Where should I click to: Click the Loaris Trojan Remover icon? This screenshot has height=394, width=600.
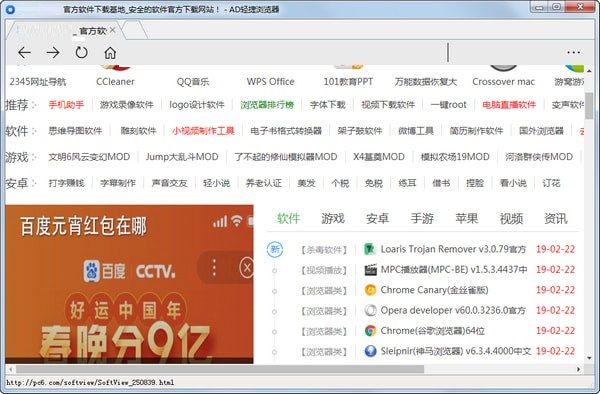[x=370, y=249]
